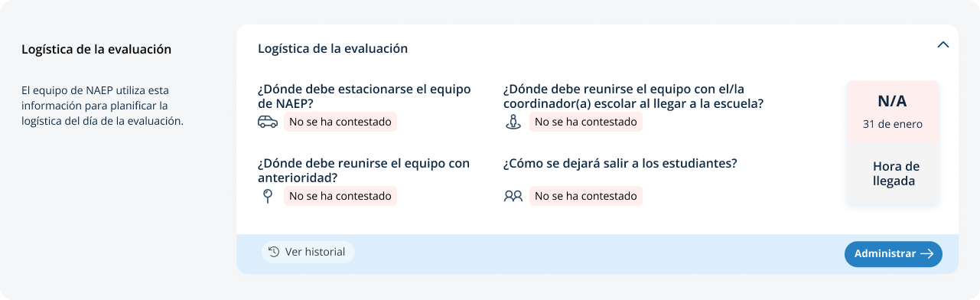Screen dimensions: 980x300
Task: Click the coordinator meeting 'No se ha contestado' badge
Action: [x=586, y=122]
